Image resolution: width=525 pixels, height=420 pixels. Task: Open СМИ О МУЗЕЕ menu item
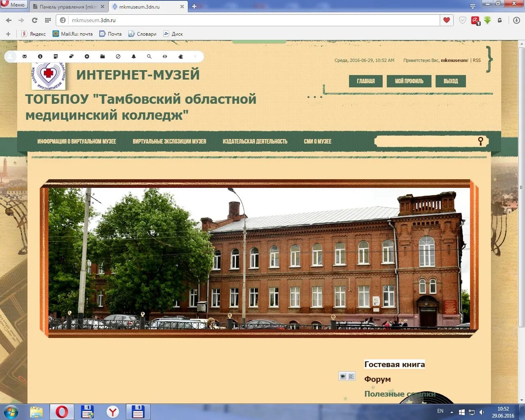tap(317, 142)
